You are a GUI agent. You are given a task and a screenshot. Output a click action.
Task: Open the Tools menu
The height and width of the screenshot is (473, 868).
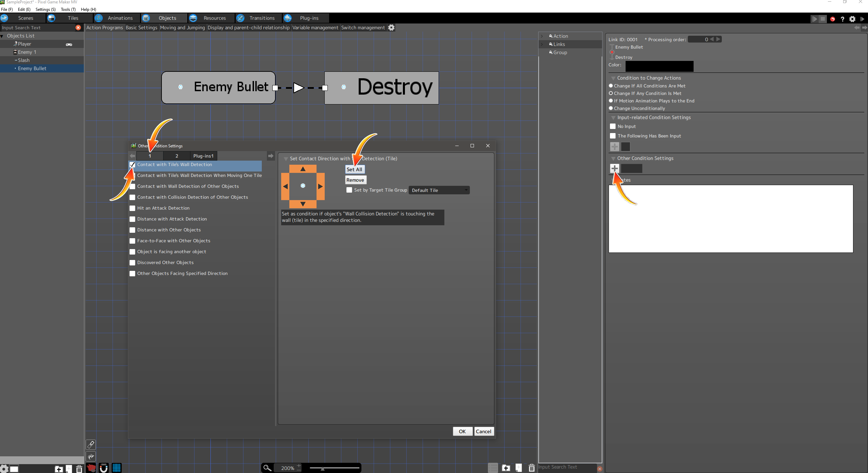[x=68, y=9]
